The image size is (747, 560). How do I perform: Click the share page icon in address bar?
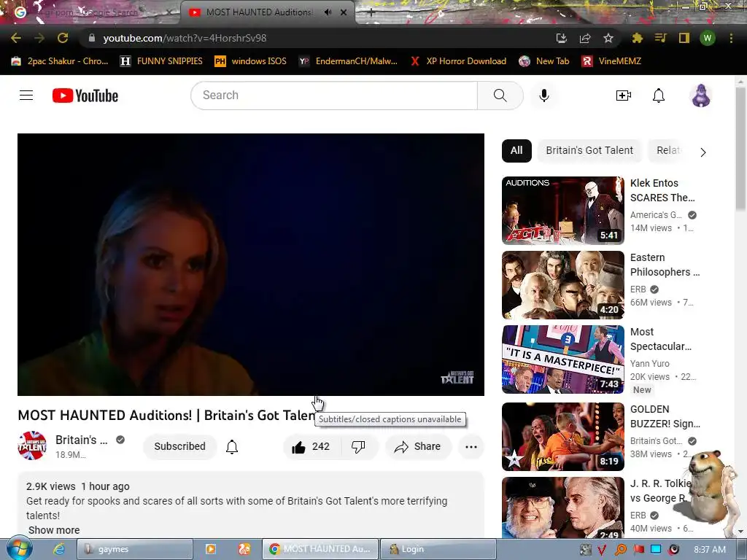tap(584, 38)
